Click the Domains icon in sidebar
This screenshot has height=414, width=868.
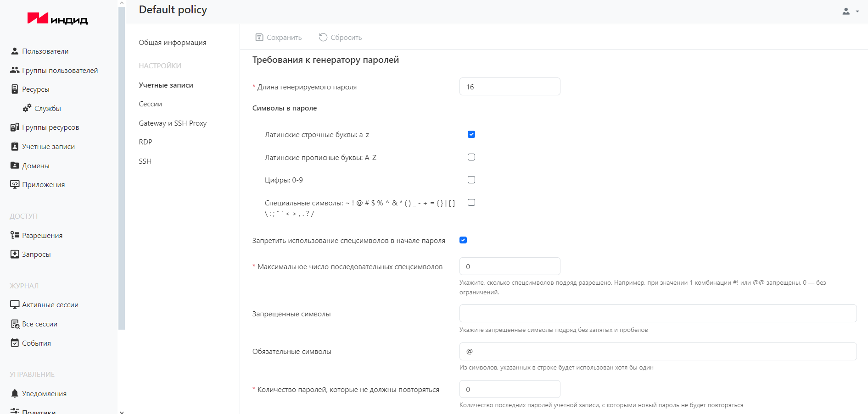click(x=15, y=166)
